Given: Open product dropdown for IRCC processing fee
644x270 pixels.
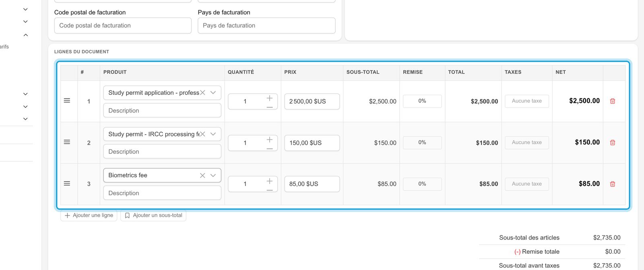Looking at the screenshot, I should (213, 134).
